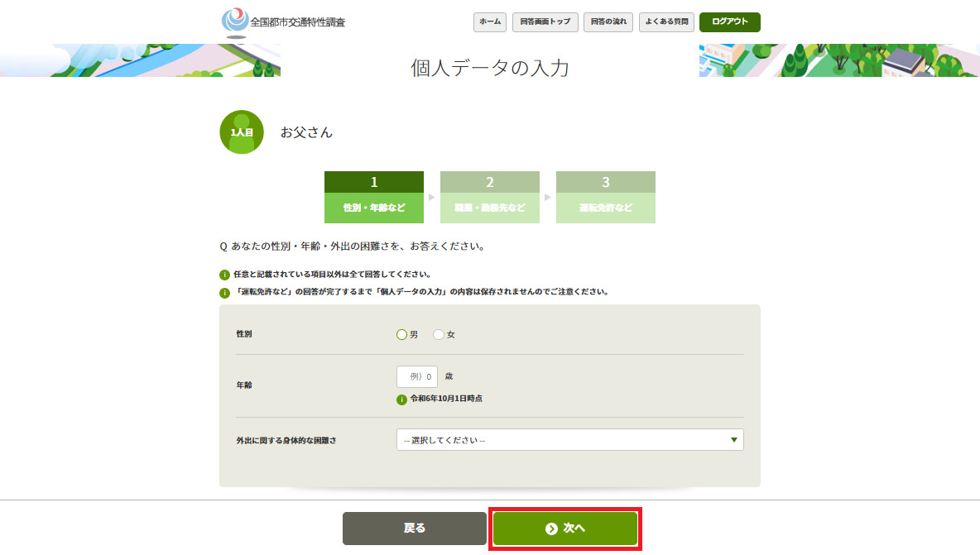Click the 全国都市交通特性調査 site logo
Viewport: 980px width, 555px height.
pyautogui.click(x=283, y=22)
